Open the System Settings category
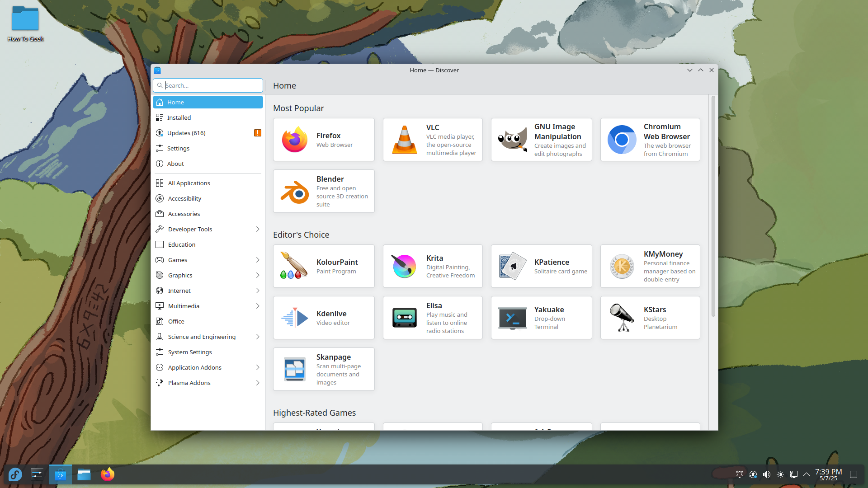 pyautogui.click(x=208, y=352)
